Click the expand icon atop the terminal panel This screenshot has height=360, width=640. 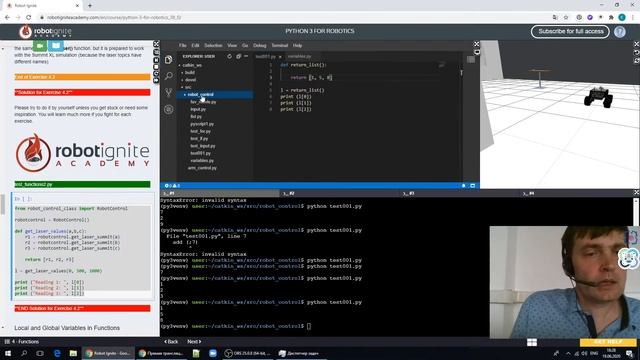[x=636, y=192]
